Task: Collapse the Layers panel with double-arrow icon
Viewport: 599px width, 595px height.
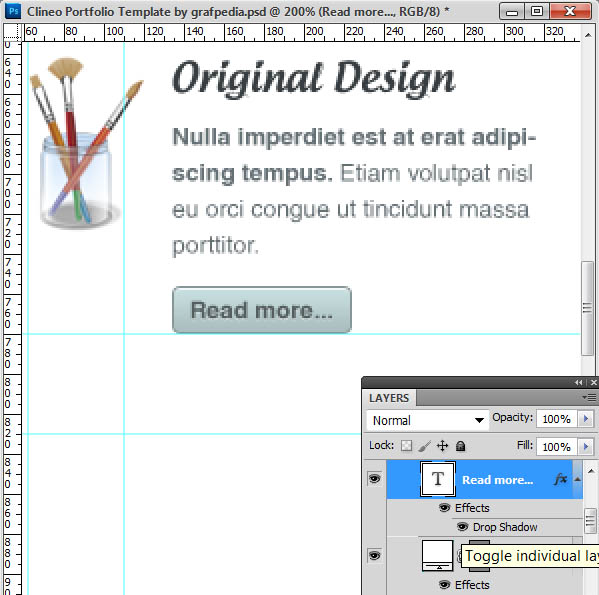Action: coord(578,382)
